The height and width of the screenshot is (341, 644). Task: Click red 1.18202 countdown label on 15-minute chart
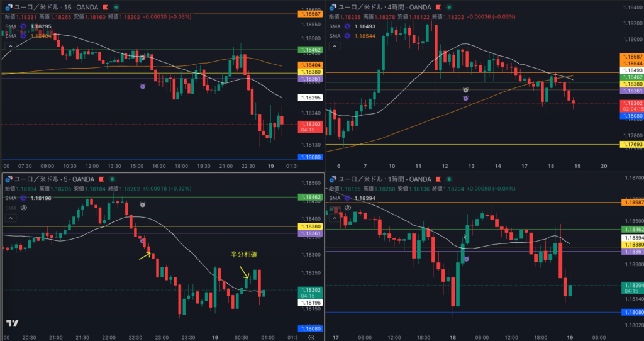(310, 127)
